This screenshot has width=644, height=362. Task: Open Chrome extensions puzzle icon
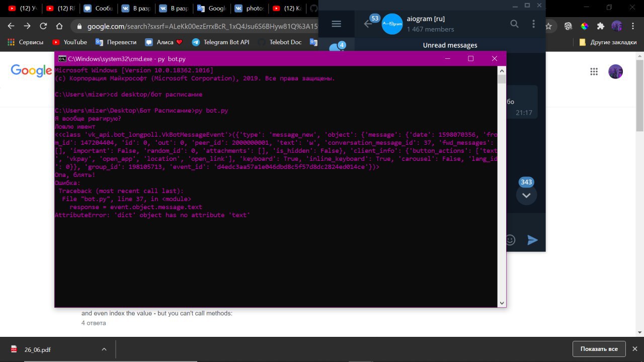coord(600,26)
